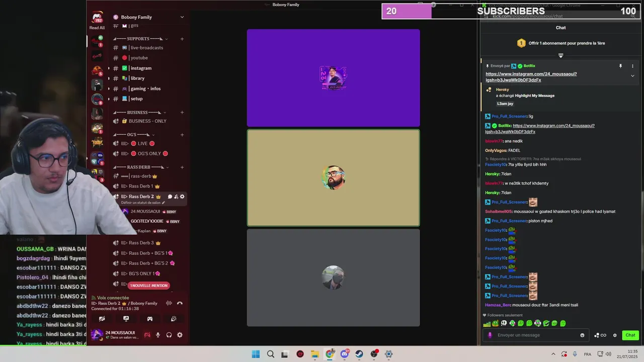Open Steam from the taskbar

[359, 354]
